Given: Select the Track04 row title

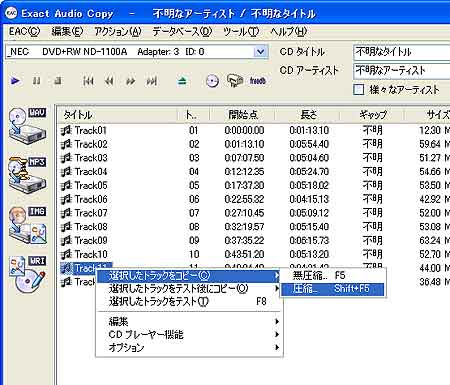Looking at the screenshot, I should point(91,172).
